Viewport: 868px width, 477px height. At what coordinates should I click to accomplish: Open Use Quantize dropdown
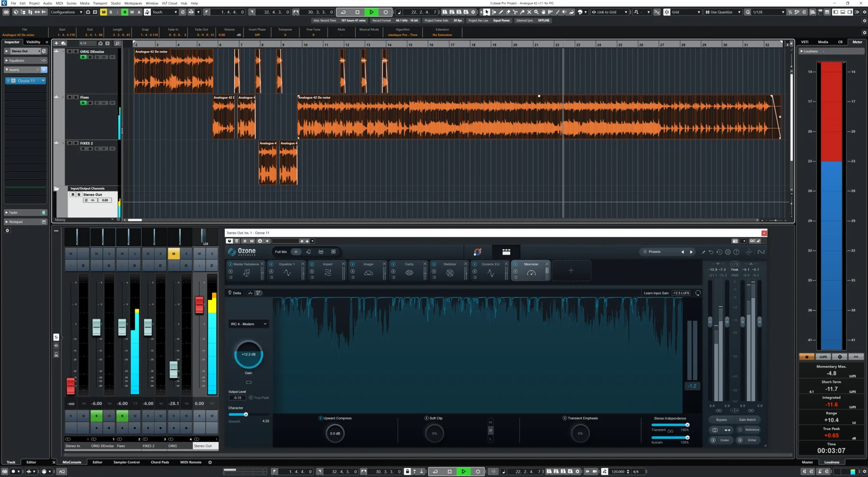pyautogui.click(x=723, y=12)
